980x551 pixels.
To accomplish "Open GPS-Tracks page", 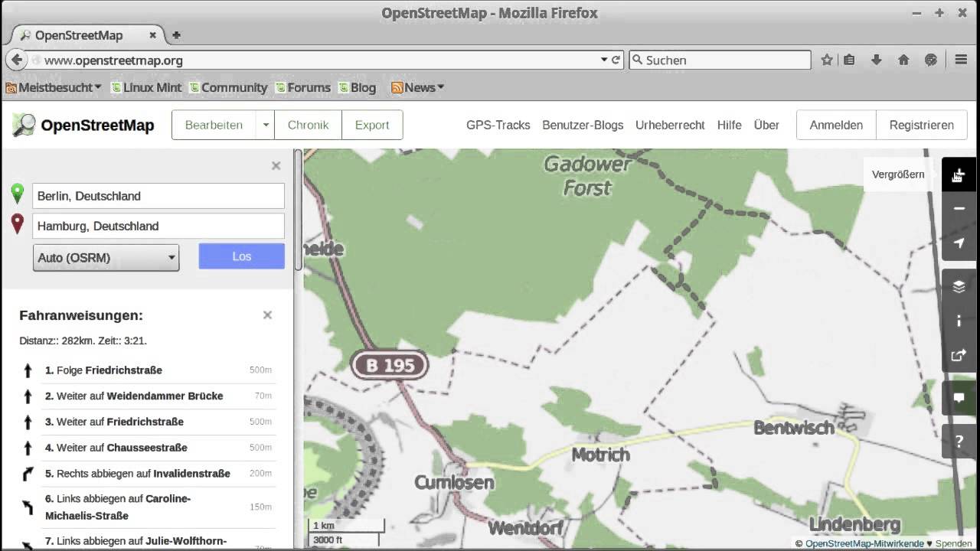I will (x=498, y=125).
